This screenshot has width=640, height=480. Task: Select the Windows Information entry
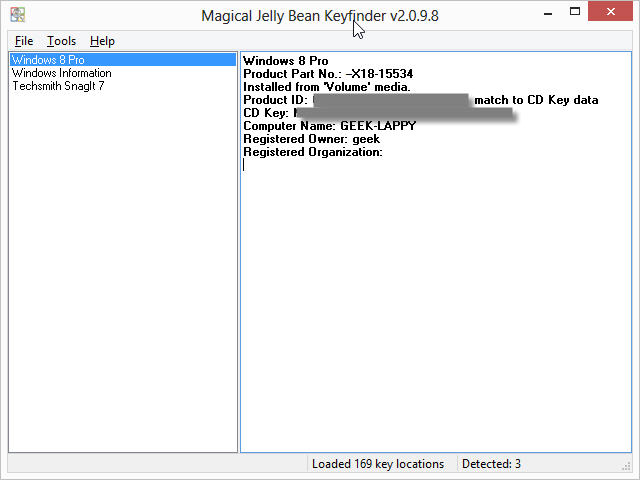point(62,73)
